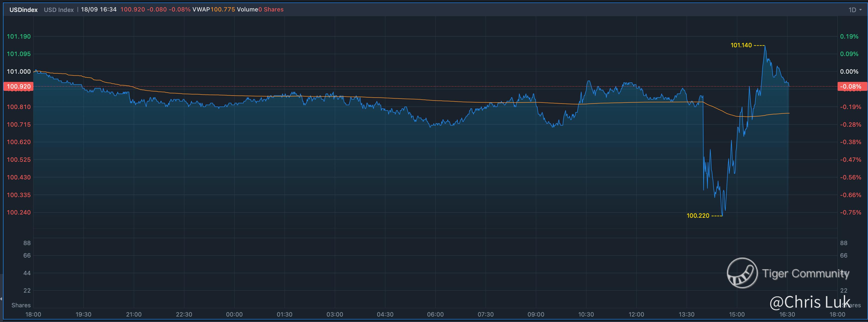
Task: Click the USDindex ticker symbol
Action: [23, 10]
